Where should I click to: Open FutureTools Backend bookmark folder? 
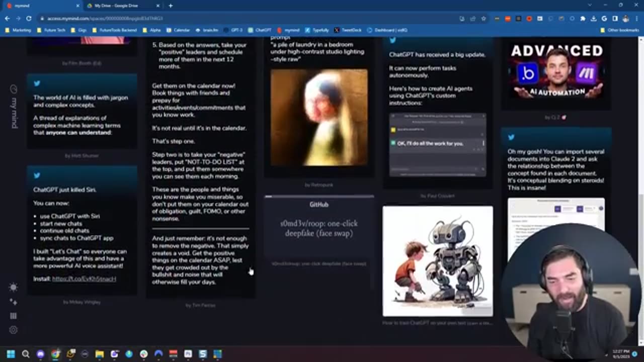point(115,30)
